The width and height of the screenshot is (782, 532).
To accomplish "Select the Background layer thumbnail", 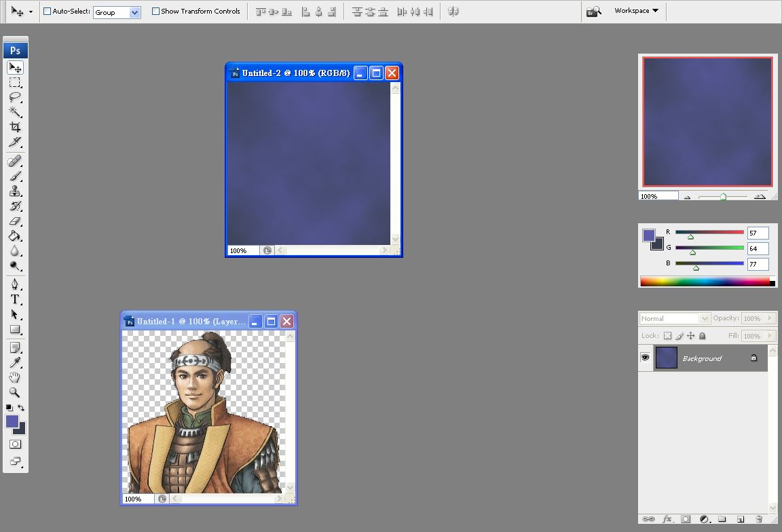I will (x=666, y=358).
